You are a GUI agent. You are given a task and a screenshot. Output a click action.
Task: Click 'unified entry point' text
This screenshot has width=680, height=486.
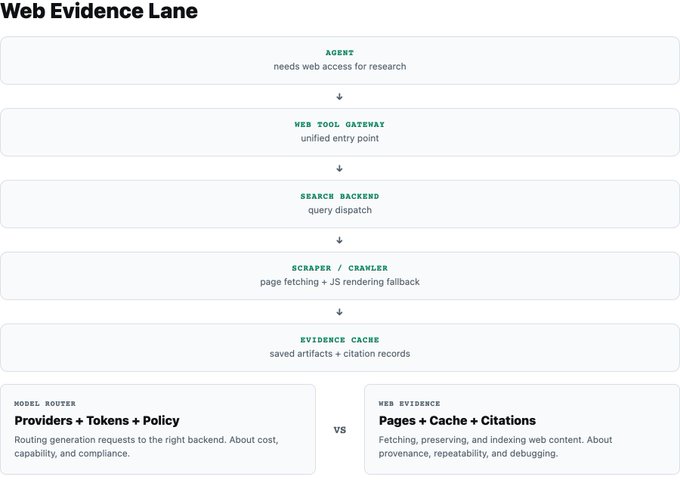tap(340, 138)
